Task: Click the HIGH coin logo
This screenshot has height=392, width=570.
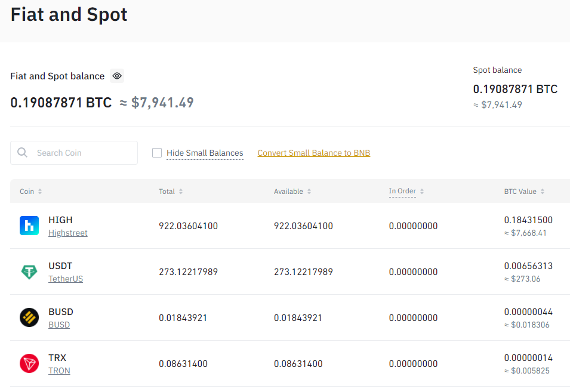Action: (x=29, y=226)
